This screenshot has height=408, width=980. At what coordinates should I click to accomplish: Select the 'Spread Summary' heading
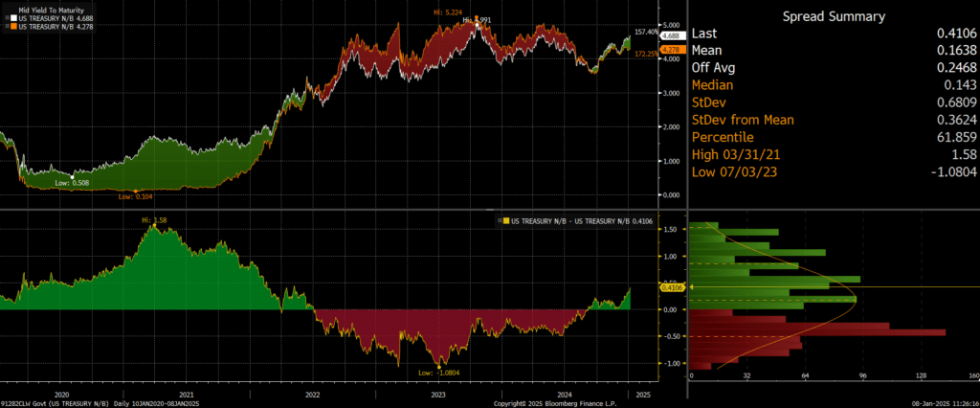pyautogui.click(x=834, y=17)
